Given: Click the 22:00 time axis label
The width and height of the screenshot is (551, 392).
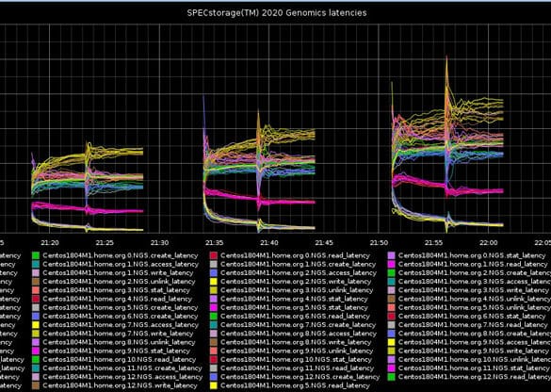Looking at the screenshot, I should coord(489,243).
